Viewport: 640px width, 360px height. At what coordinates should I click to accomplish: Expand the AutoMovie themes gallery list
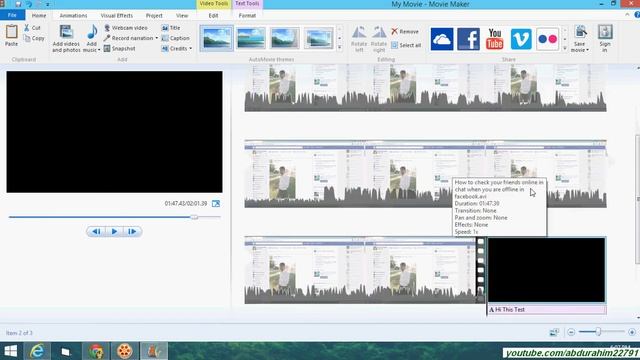click(x=340, y=48)
